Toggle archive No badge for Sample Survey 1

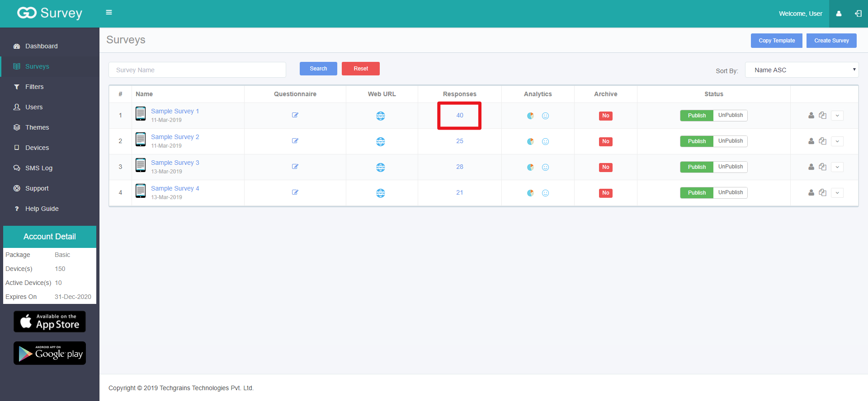pos(606,116)
